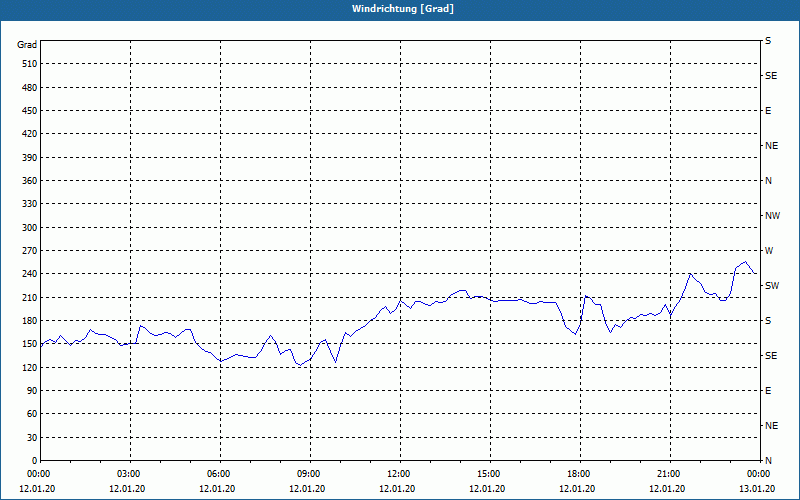Click the 90 y-axis tick label
This screenshot has width=800, height=500.
[32, 391]
